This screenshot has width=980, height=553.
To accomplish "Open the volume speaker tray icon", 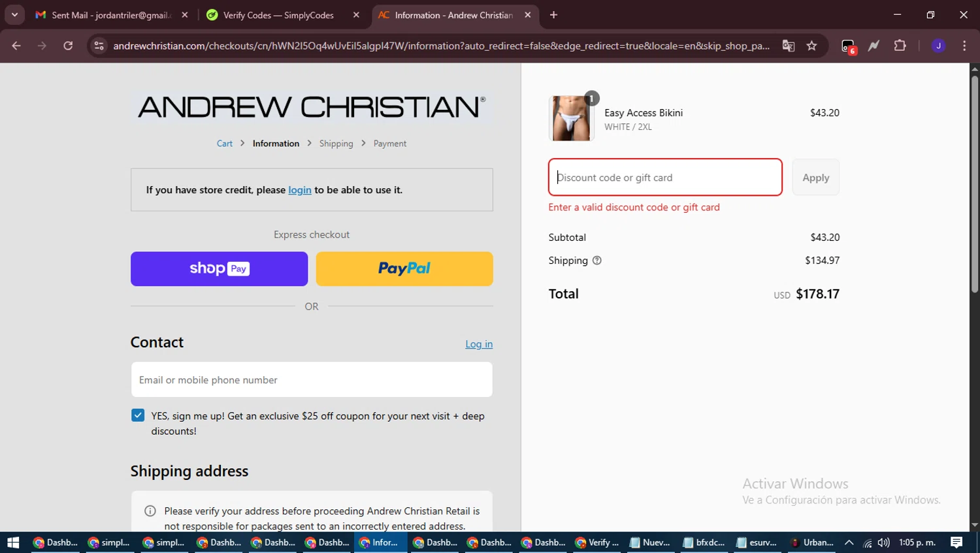I will point(884,543).
